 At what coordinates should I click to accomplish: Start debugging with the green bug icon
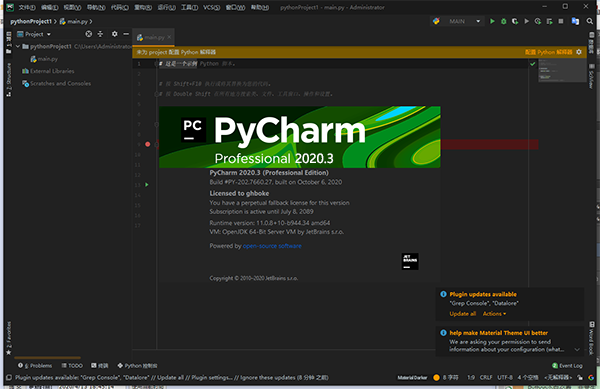tap(504, 21)
